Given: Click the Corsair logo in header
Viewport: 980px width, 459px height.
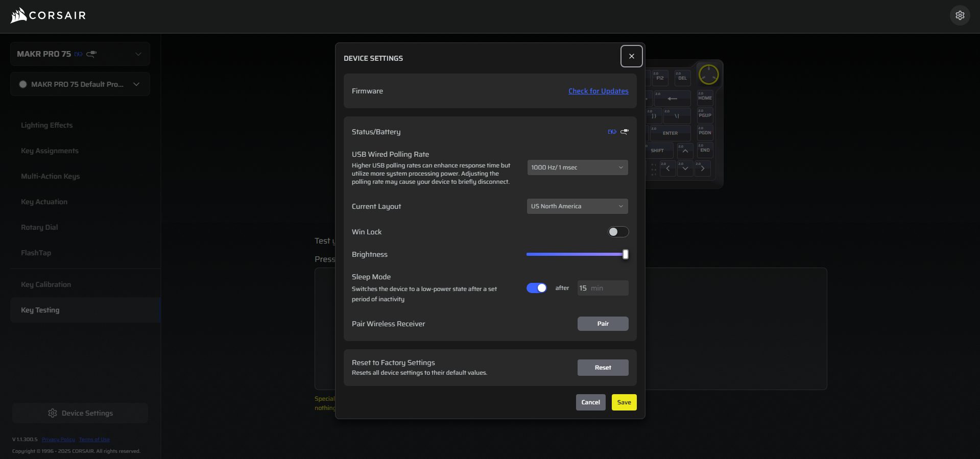Looking at the screenshot, I should (48, 15).
